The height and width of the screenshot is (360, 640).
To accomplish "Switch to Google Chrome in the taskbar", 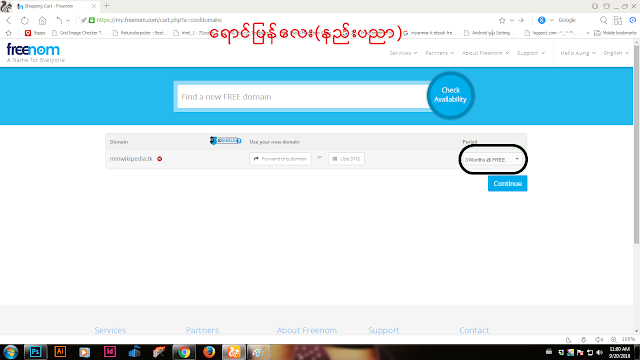I will pyautogui.click(x=184, y=351).
